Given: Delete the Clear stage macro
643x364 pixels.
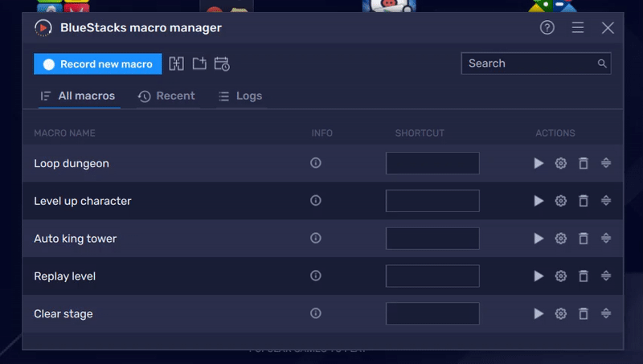Looking at the screenshot, I should [584, 314].
